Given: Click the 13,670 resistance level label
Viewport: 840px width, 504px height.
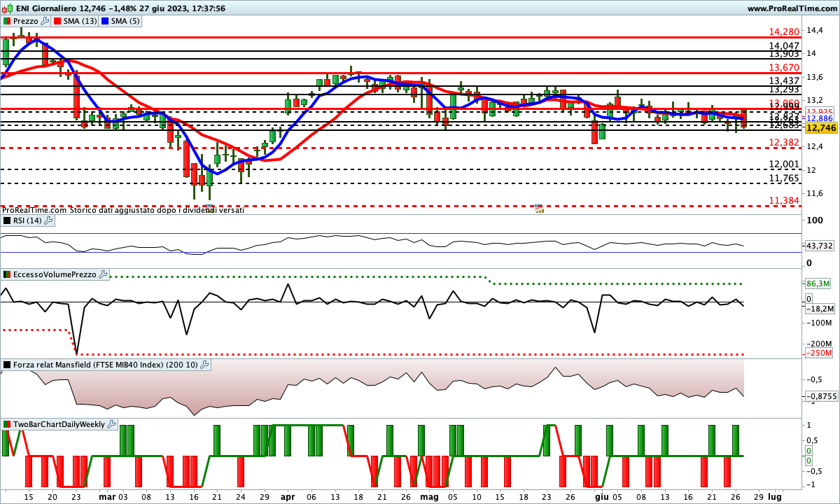Looking at the screenshot, I should [784, 67].
